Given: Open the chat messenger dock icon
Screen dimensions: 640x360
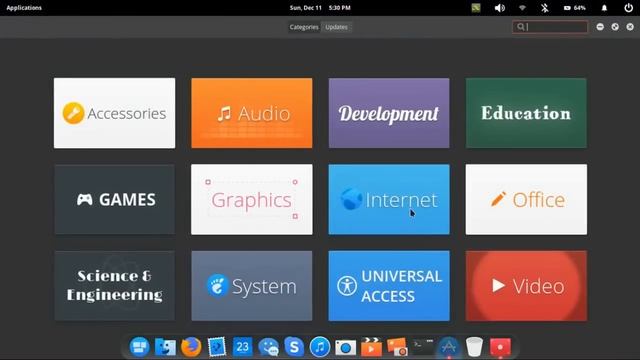Looking at the screenshot, I should pos(269,347).
